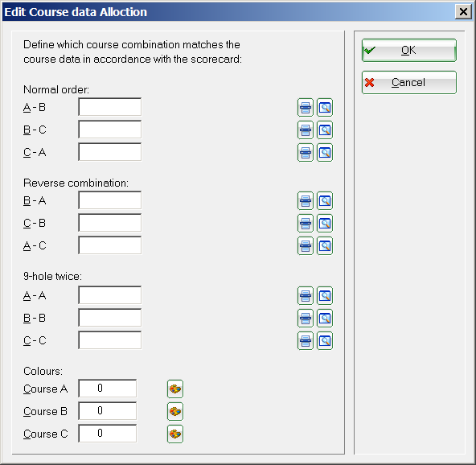Image resolution: width=476 pixels, height=465 pixels.
Task: Cancel the course data allocation
Action: tap(409, 82)
